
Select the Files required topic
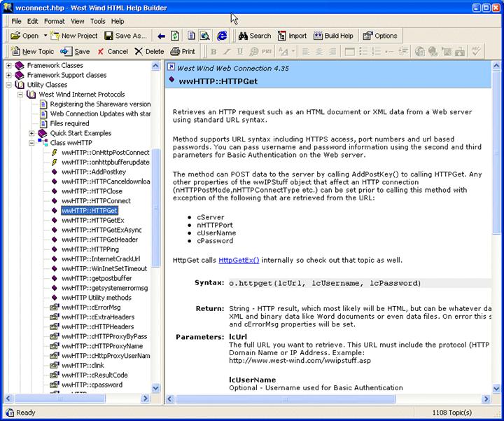[x=69, y=123]
